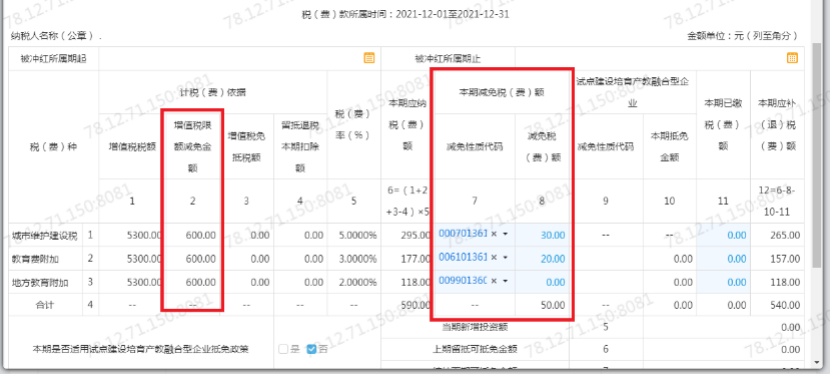
Task: Click the 2.0000% tax rate cell
Action: [x=357, y=282]
